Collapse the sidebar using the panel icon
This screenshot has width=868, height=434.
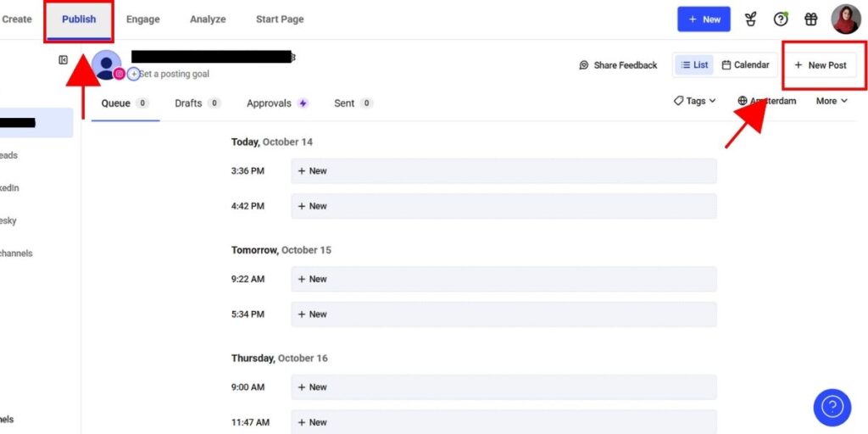click(63, 60)
